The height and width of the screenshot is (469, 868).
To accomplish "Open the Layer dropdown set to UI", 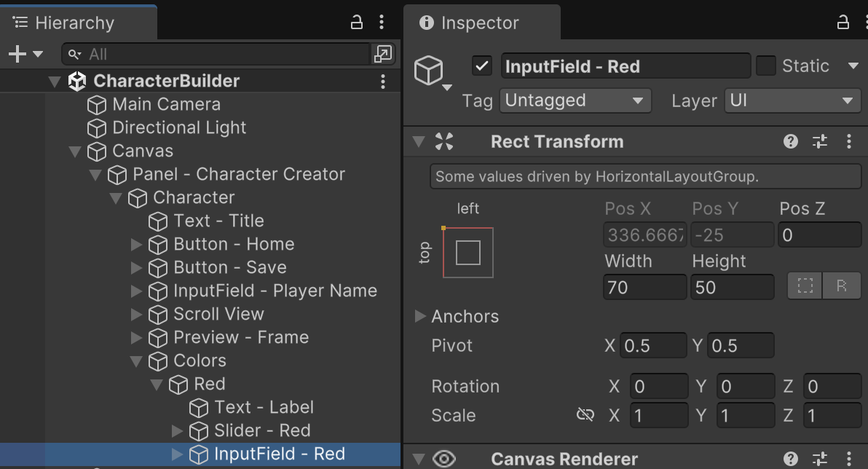I will pos(792,100).
